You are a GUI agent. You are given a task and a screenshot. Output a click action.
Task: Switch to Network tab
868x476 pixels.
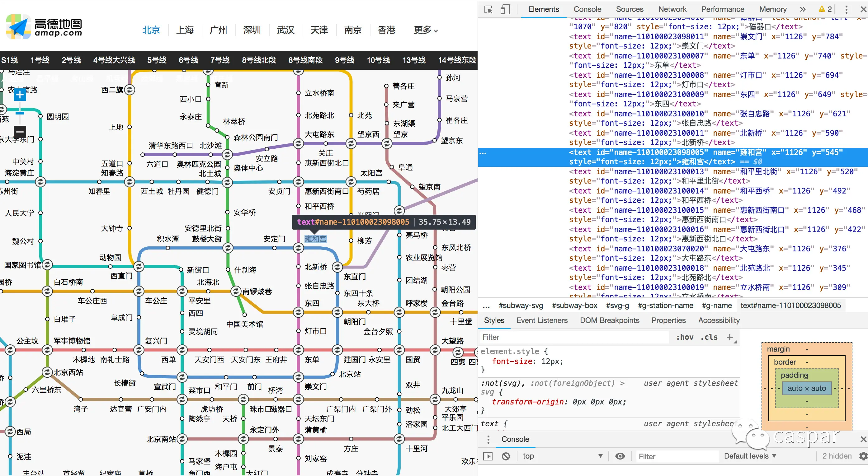[672, 9]
